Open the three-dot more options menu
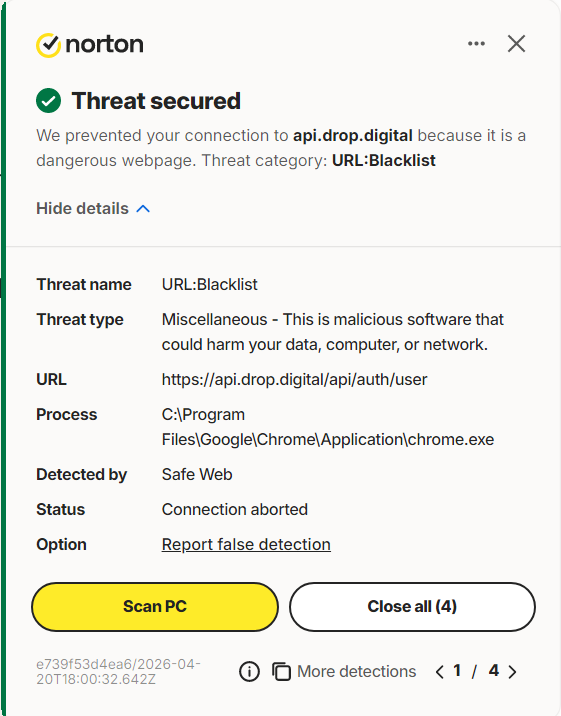The image size is (561, 716). pos(476,44)
